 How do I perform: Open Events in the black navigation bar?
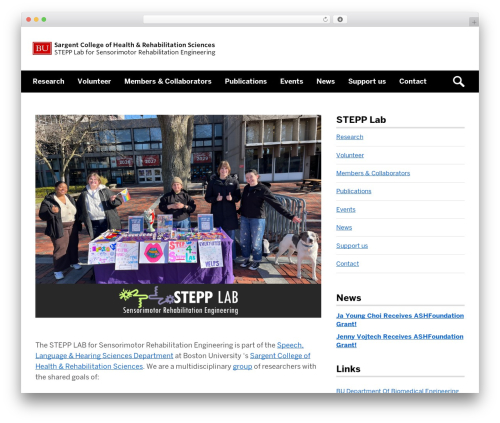coord(291,81)
